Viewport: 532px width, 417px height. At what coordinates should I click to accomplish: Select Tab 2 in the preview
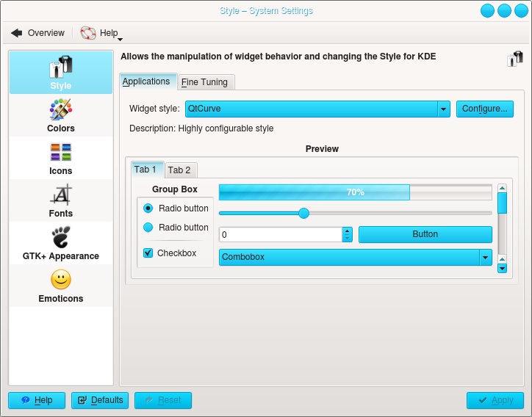click(181, 170)
